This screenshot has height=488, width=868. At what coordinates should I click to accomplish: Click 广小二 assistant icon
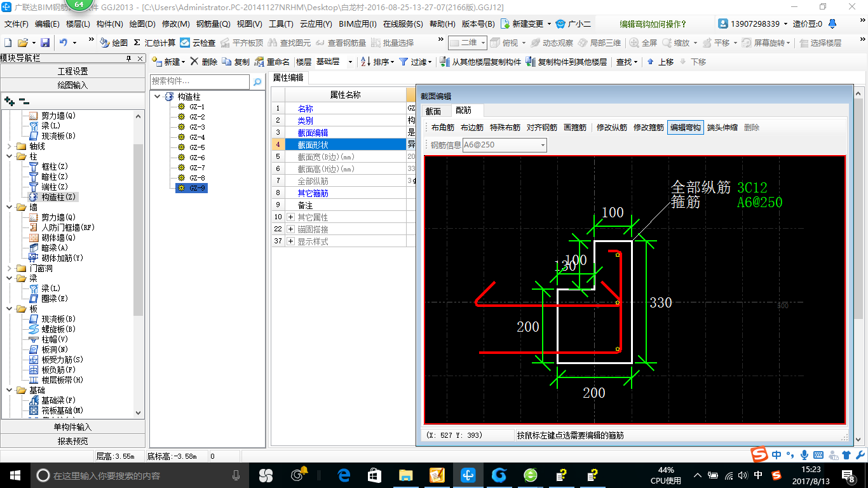(x=560, y=24)
